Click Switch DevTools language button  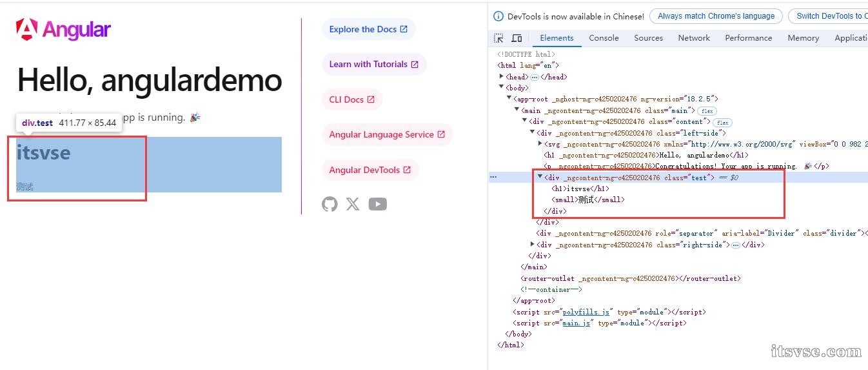pyautogui.click(x=828, y=16)
